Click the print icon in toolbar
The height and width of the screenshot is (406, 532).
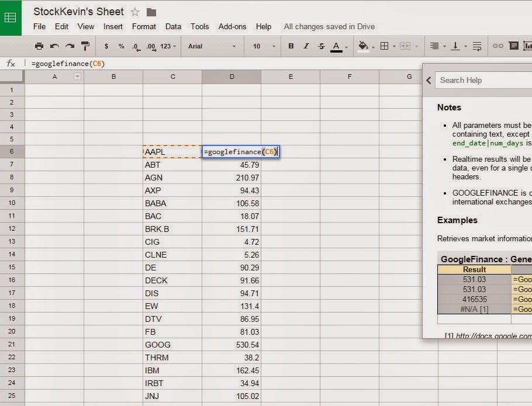39,46
